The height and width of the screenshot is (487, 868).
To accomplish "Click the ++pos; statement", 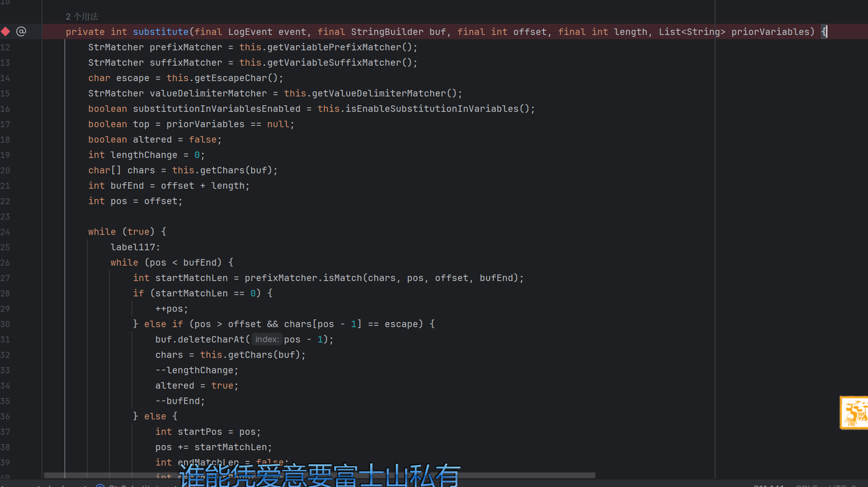I will [172, 309].
